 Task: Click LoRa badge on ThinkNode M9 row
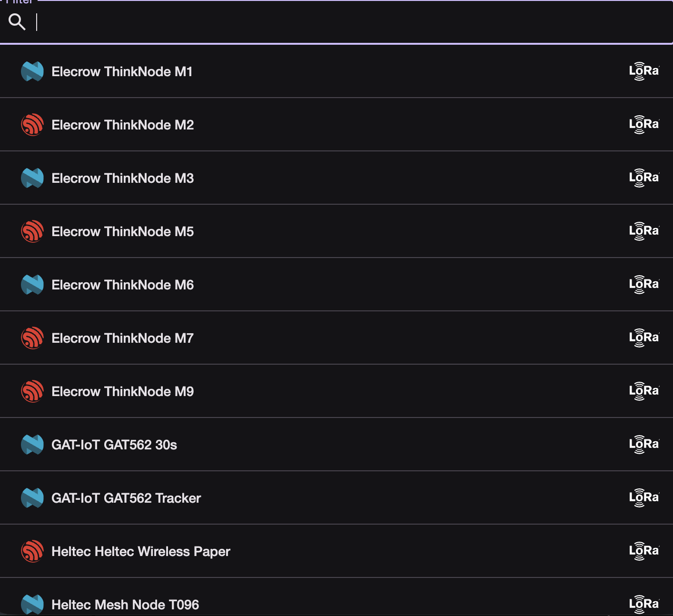pos(644,391)
